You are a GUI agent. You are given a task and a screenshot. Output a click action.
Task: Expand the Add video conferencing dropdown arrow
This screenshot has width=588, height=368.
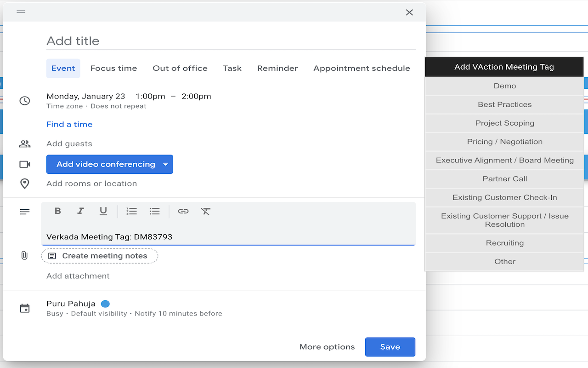click(x=166, y=164)
